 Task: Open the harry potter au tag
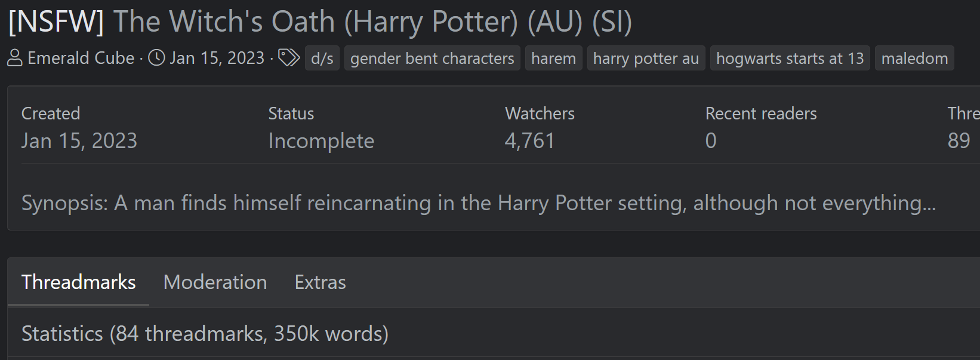pyautogui.click(x=646, y=59)
